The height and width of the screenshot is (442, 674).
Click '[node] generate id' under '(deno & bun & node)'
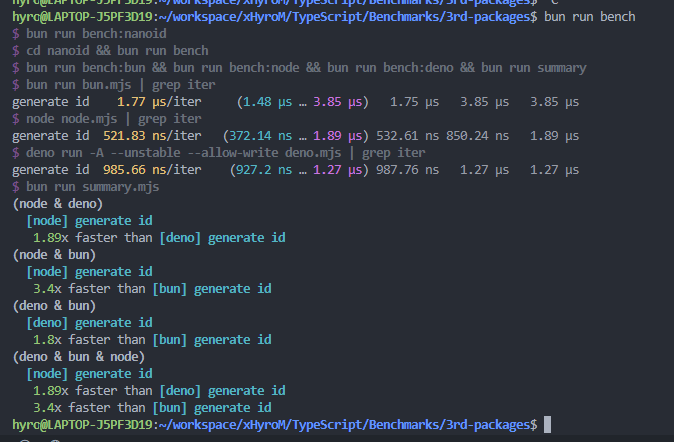[89, 374]
